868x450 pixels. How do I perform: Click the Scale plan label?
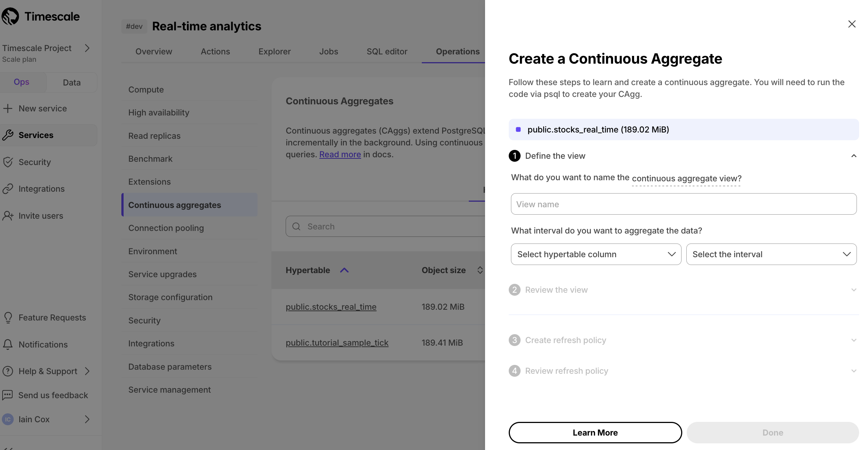[19, 59]
